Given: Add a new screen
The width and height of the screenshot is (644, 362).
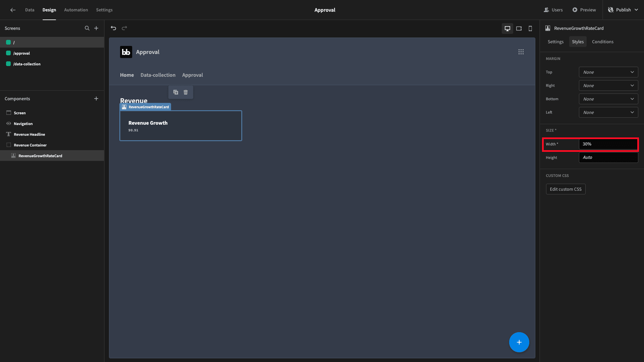Looking at the screenshot, I should point(96,28).
